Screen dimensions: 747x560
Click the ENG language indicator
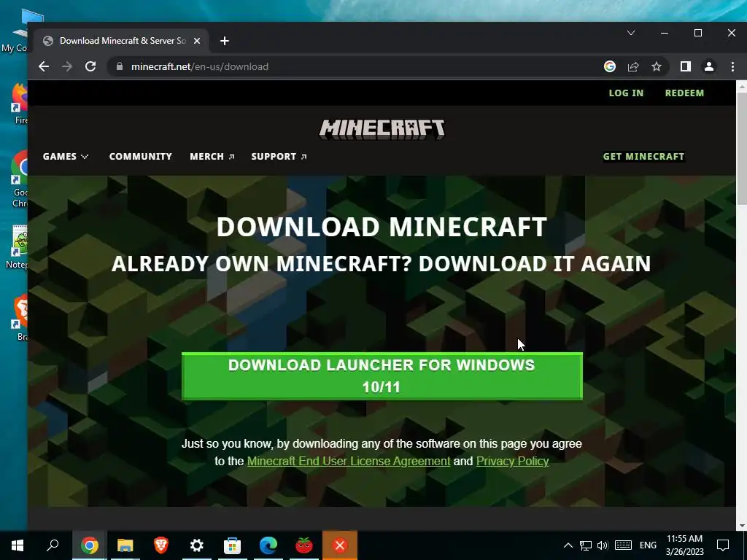pyautogui.click(x=648, y=545)
